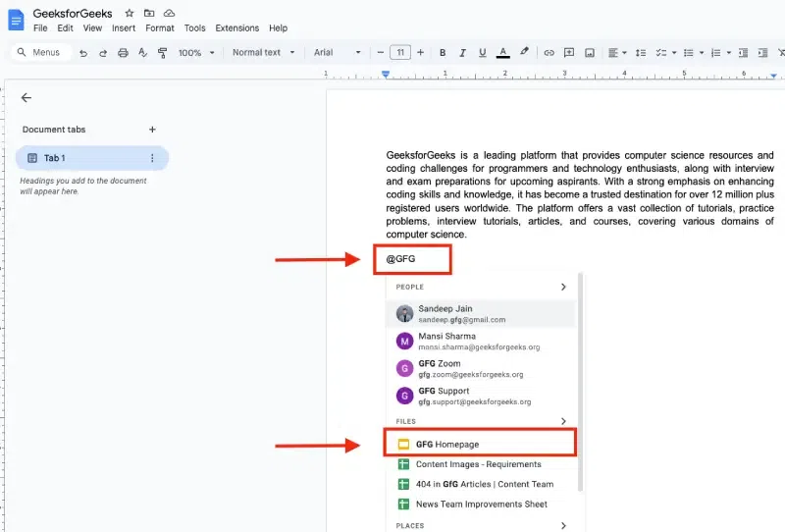Open the checklist options dropdown arrow

674,53
